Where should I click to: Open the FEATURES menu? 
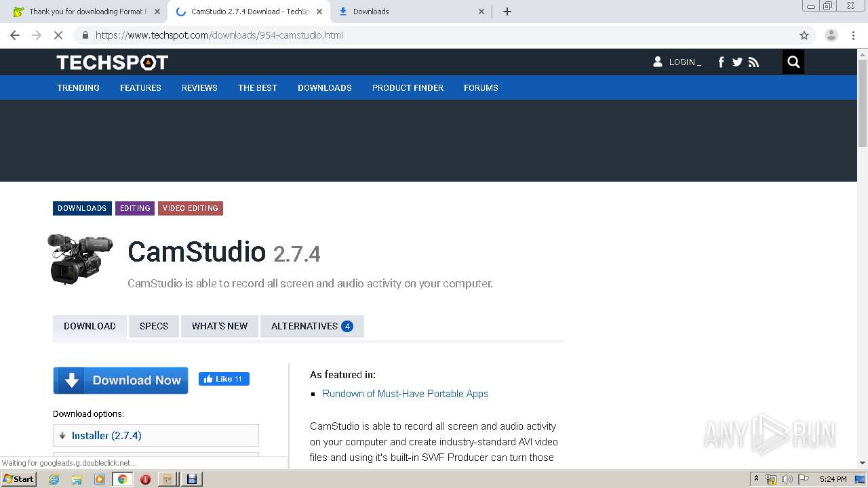(140, 87)
